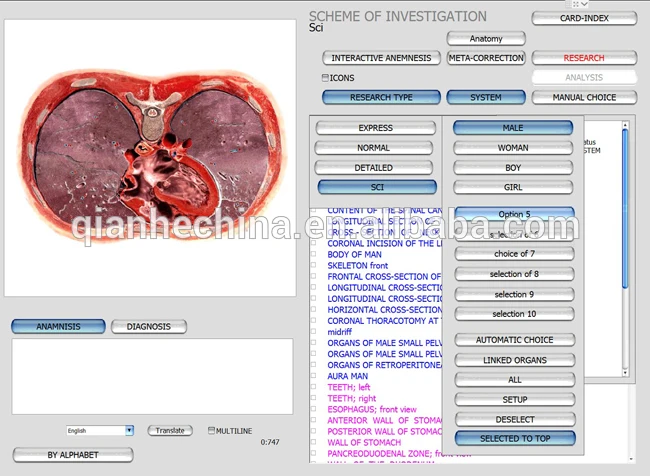Click SELECTED TO TOP button
Image resolution: width=650 pixels, height=476 pixels.
[515, 438]
